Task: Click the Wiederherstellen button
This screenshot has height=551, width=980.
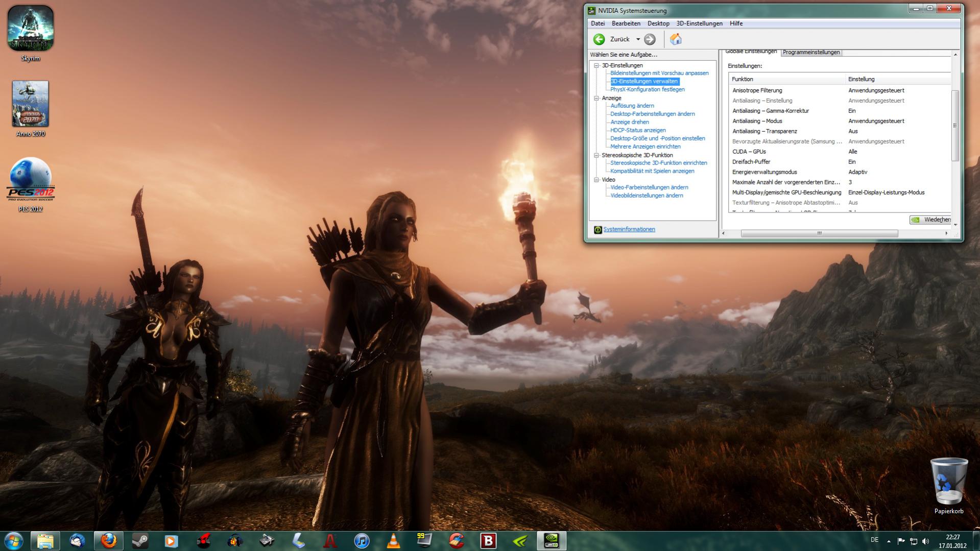Action: (x=930, y=220)
